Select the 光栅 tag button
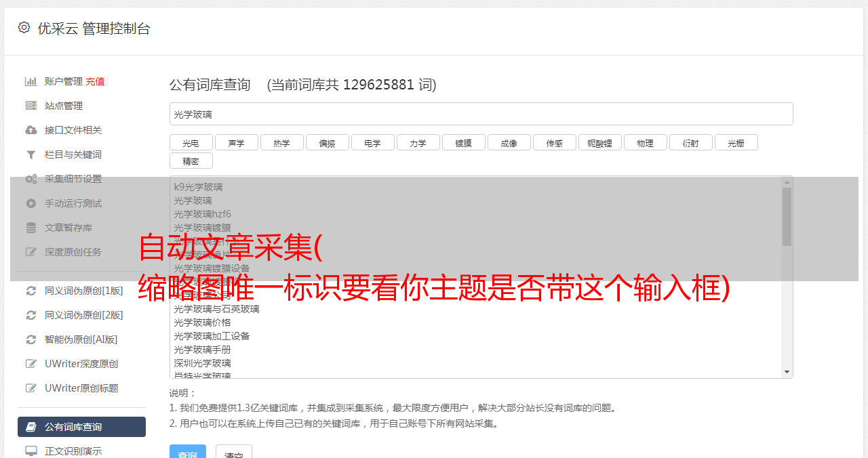Image resolution: width=868 pixels, height=458 pixels. click(x=736, y=142)
